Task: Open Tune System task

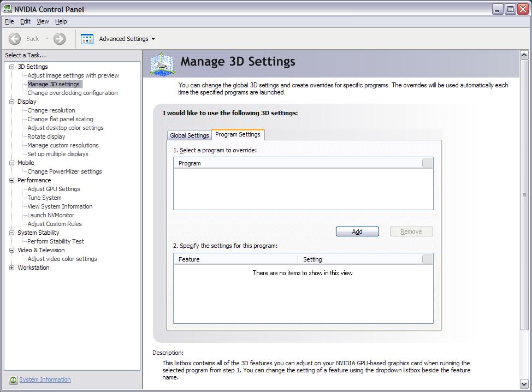Action: pos(44,198)
